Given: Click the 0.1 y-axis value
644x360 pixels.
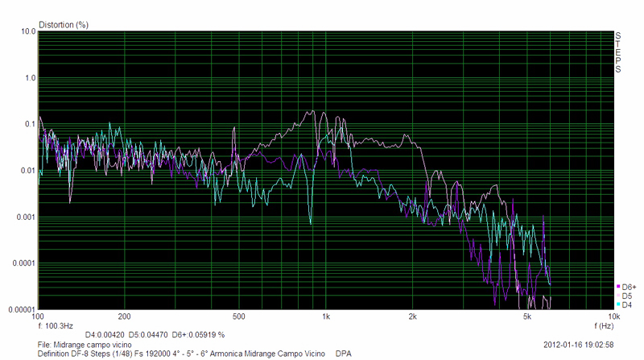Looking at the screenshot, I should tap(31, 124).
